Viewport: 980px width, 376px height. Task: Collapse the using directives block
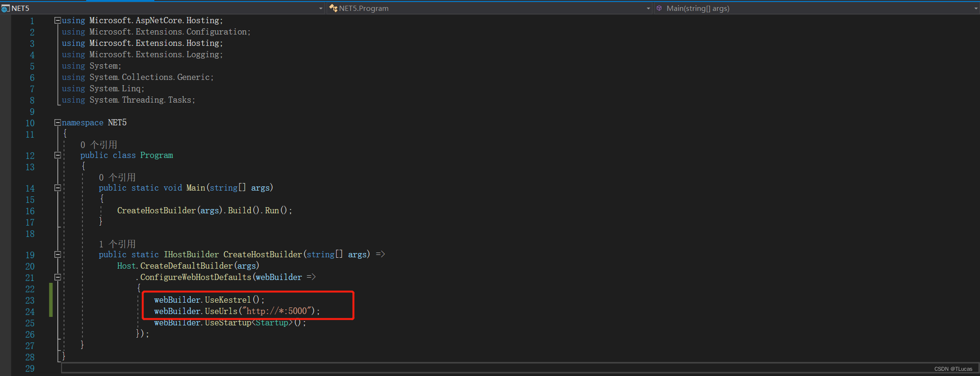(x=58, y=20)
